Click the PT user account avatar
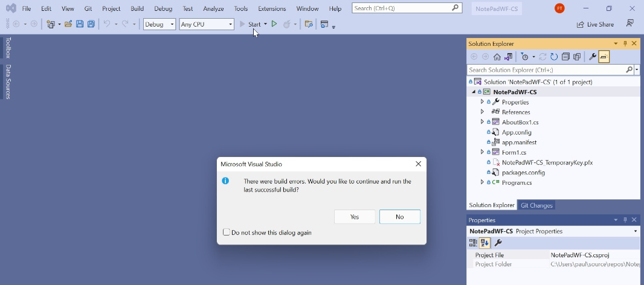Viewport: 644px width, 285px height. coord(559,8)
